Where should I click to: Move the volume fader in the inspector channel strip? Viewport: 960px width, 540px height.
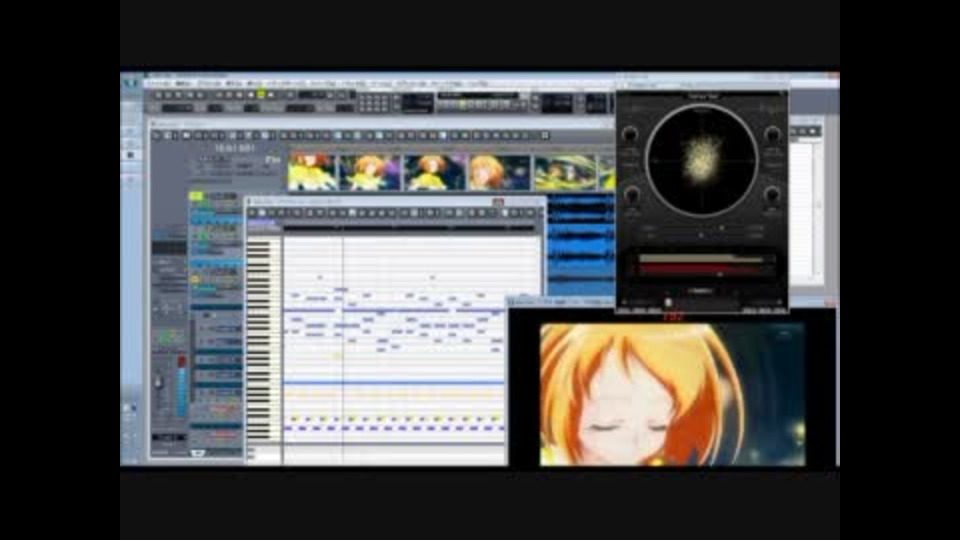[x=159, y=383]
